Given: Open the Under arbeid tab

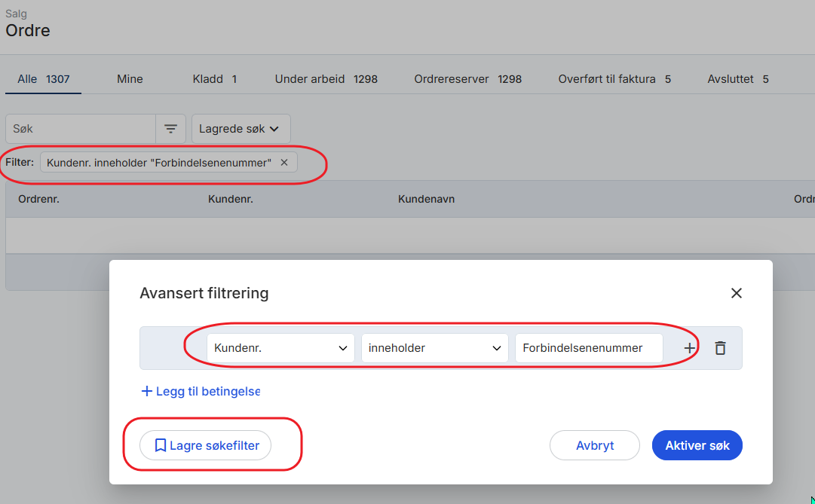Looking at the screenshot, I should click(326, 78).
